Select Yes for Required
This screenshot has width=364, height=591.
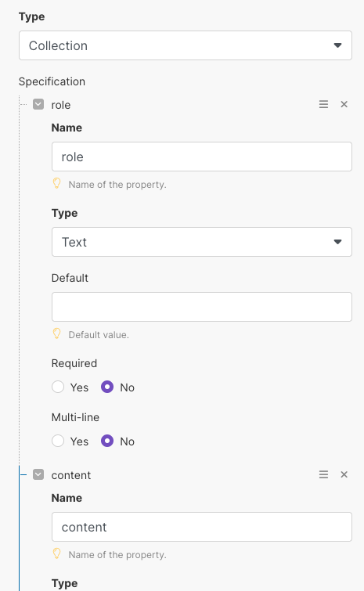tap(58, 387)
